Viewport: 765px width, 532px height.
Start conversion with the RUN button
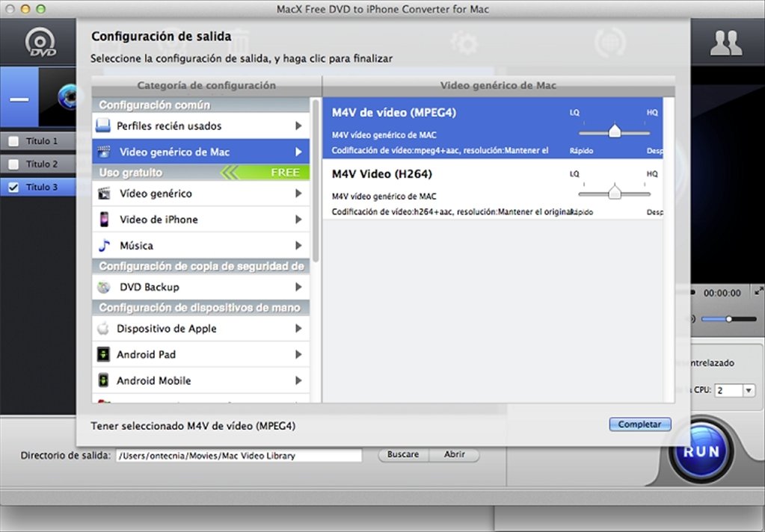point(701,451)
